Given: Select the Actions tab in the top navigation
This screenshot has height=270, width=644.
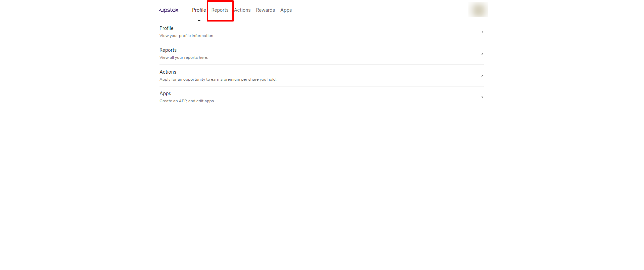Looking at the screenshot, I should tap(242, 10).
